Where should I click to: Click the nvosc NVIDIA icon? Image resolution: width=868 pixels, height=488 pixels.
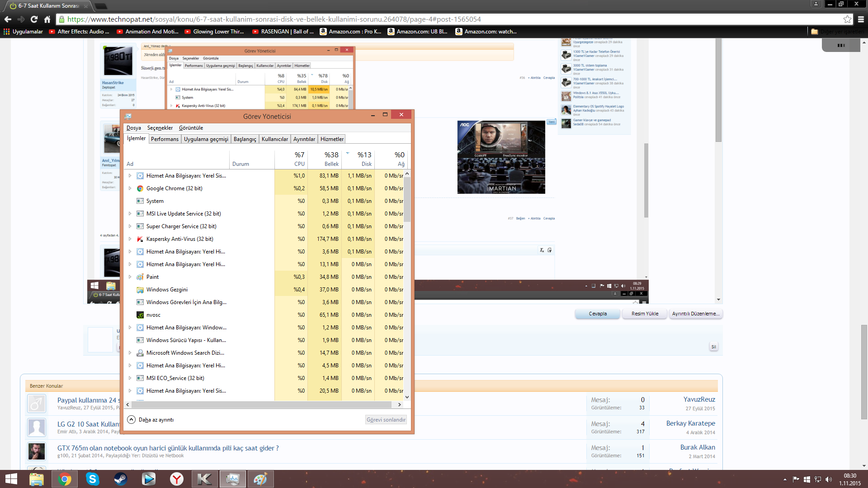[x=140, y=315]
